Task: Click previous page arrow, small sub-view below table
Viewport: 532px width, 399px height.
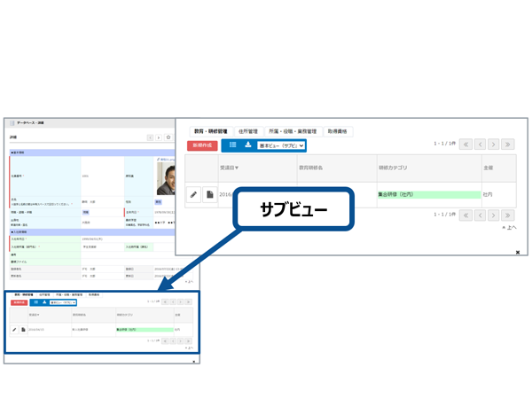Action: pyautogui.click(x=173, y=341)
